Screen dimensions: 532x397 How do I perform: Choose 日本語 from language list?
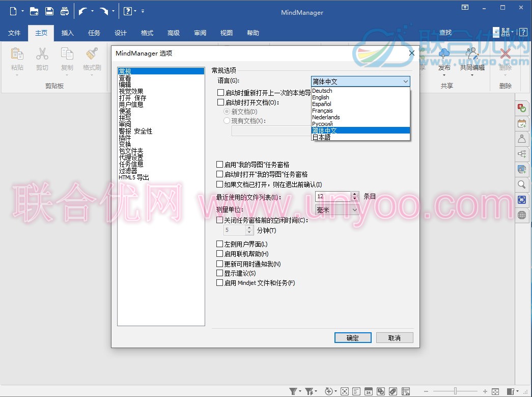click(x=360, y=137)
